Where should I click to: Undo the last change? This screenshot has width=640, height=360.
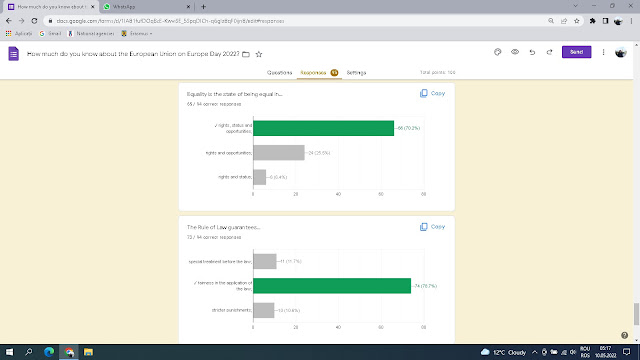click(532, 52)
